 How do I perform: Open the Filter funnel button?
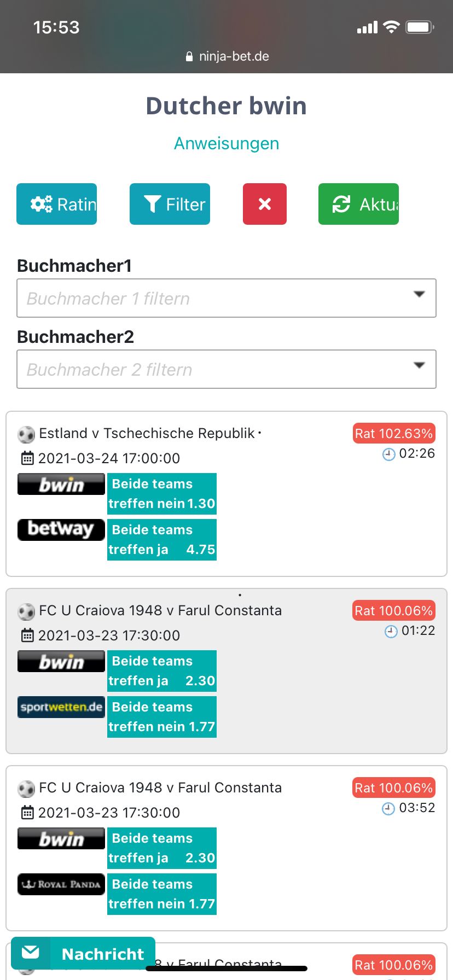(170, 204)
